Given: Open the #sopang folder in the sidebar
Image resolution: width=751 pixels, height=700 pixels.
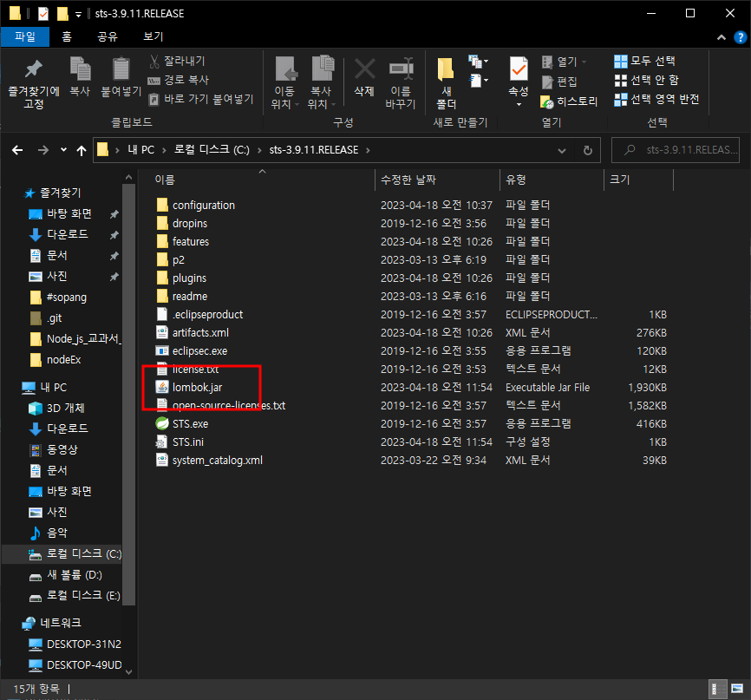Looking at the screenshot, I should tap(67, 297).
